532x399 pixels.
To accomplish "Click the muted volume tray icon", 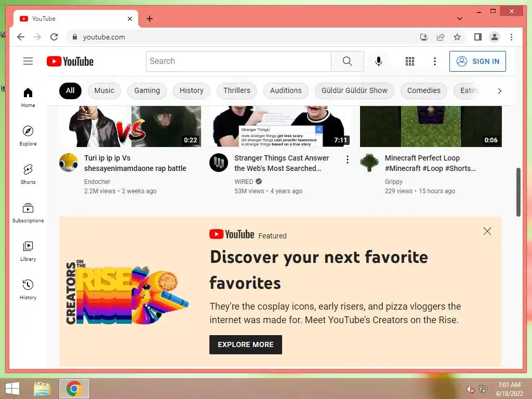I will pyautogui.click(x=470, y=389).
